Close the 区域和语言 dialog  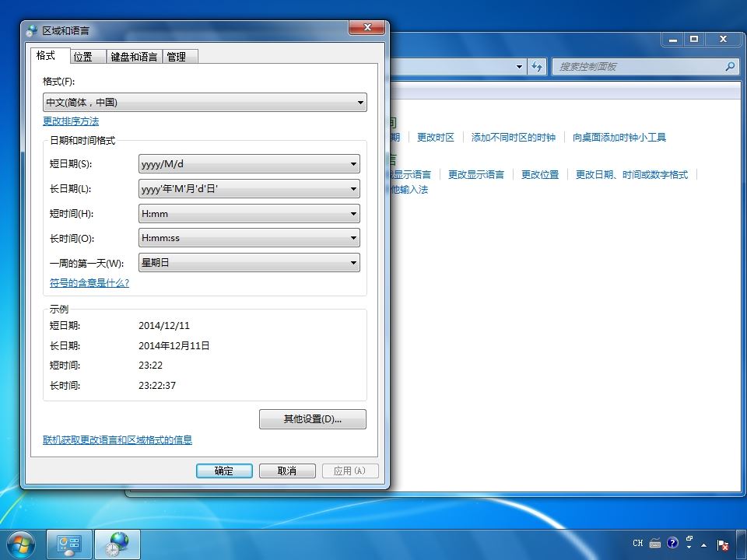pyautogui.click(x=366, y=28)
